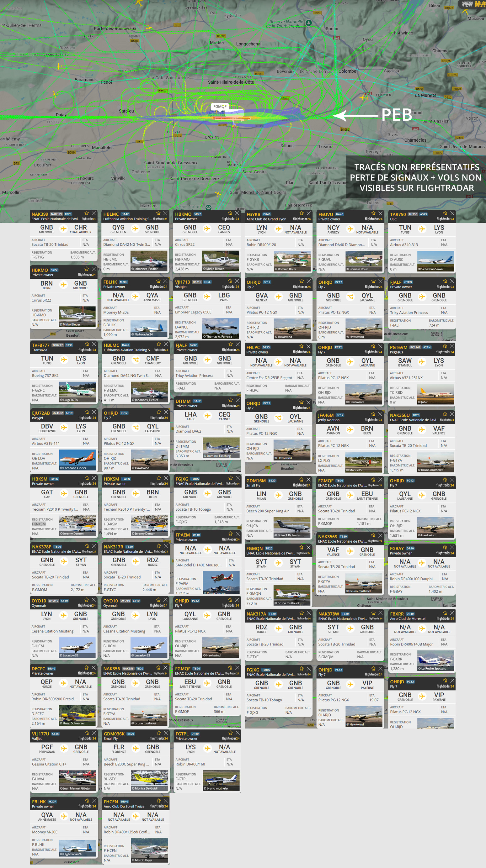Click flightradar24 logo on JFA46M card
The width and height of the screenshot is (486, 868).
(x=373, y=420)
